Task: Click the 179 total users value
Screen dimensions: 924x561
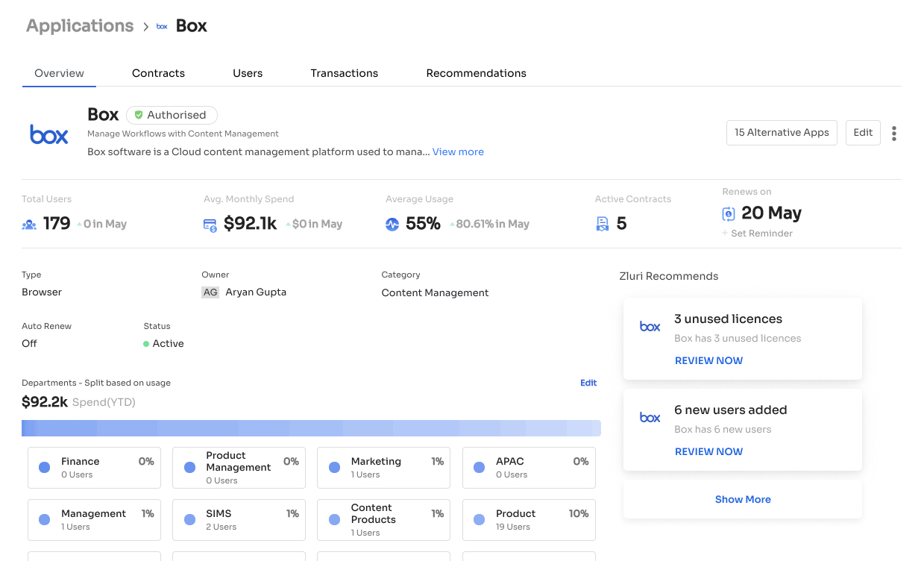Action: point(57,223)
